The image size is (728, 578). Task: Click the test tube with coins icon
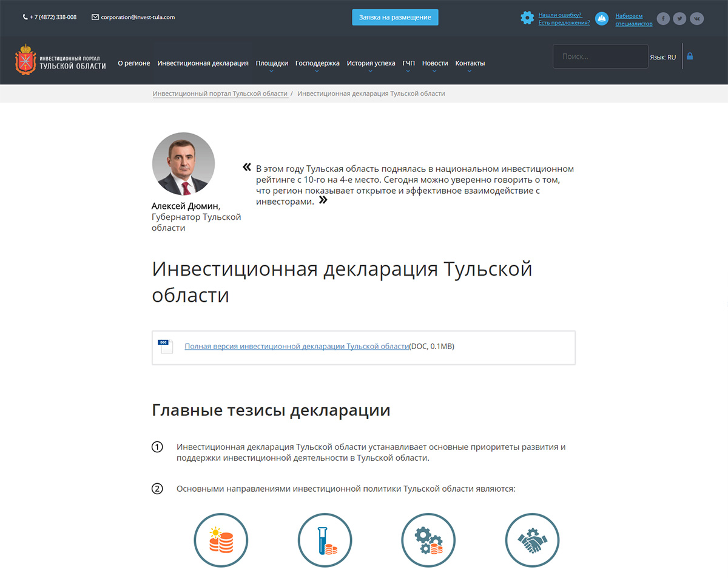point(325,540)
